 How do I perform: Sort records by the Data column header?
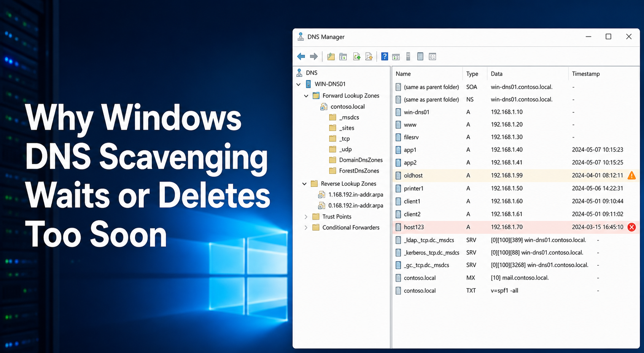496,74
